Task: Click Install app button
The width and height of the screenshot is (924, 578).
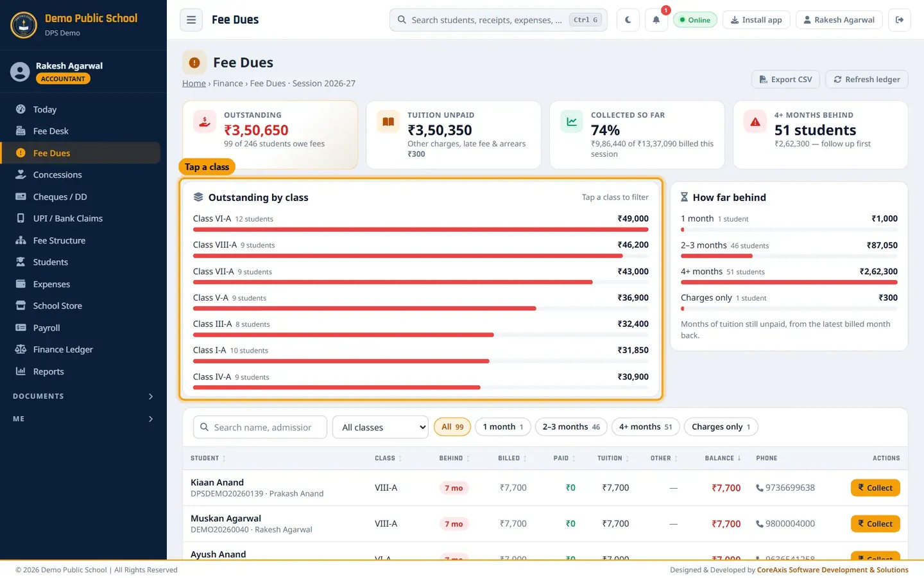Action: [x=756, y=20]
